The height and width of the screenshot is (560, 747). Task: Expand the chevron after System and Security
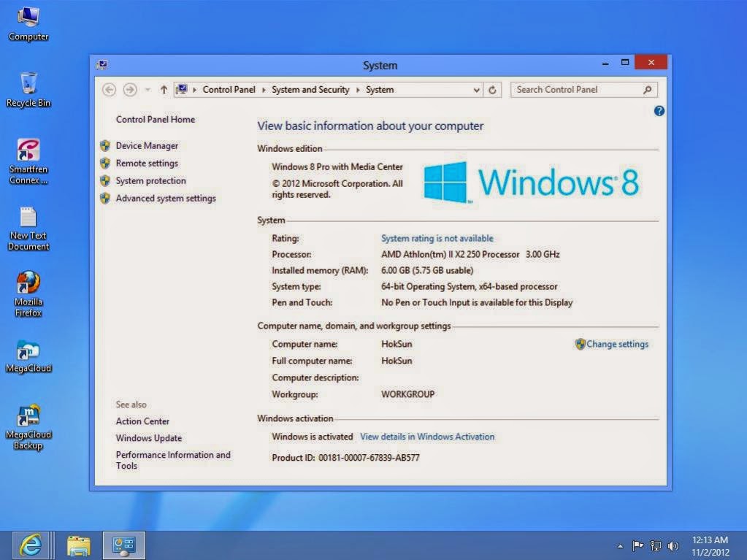(x=358, y=90)
